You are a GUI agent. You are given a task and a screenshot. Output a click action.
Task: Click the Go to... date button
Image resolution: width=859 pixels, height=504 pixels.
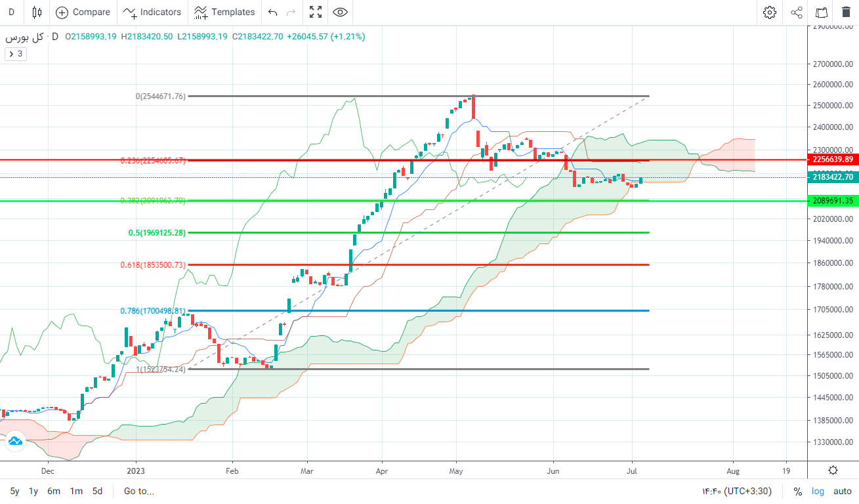click(138, 491)
